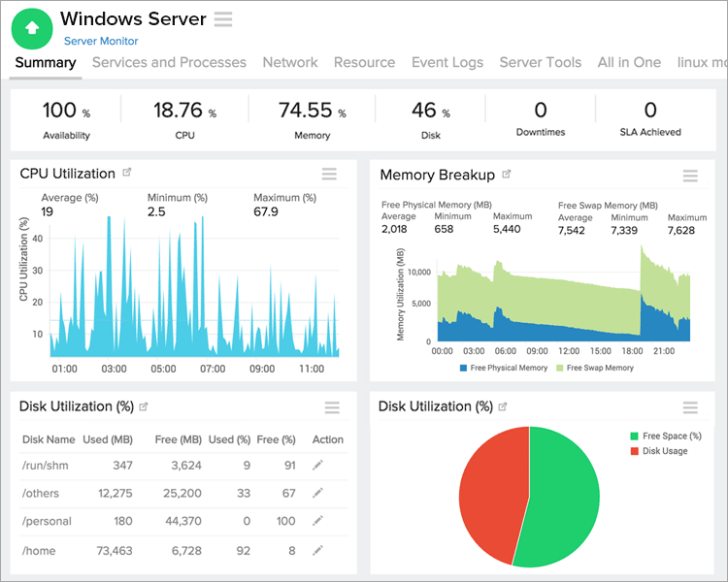Click pencil icon for /home disk
728x582 pixels.
317,550
